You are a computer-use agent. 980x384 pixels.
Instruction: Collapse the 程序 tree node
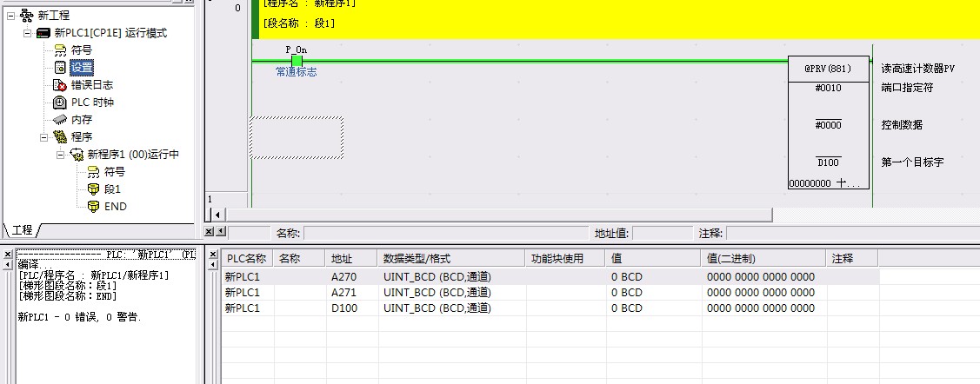click(44, 137)
